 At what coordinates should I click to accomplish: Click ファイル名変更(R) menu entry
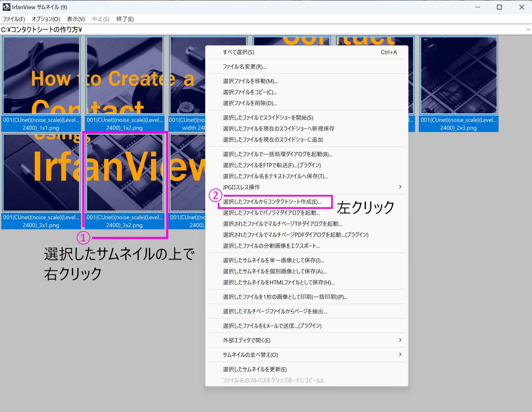pyautogui.click(x=244, y=67)
